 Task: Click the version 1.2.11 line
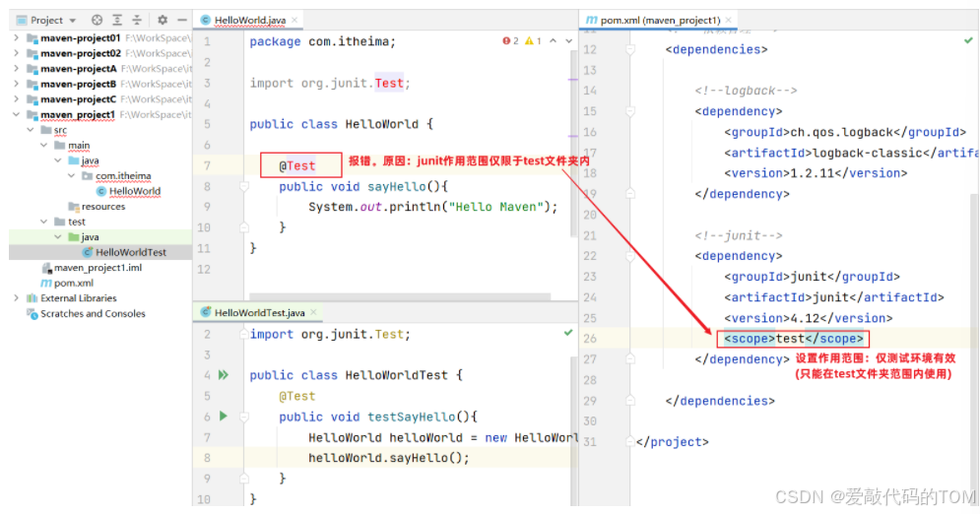(816, 173)
